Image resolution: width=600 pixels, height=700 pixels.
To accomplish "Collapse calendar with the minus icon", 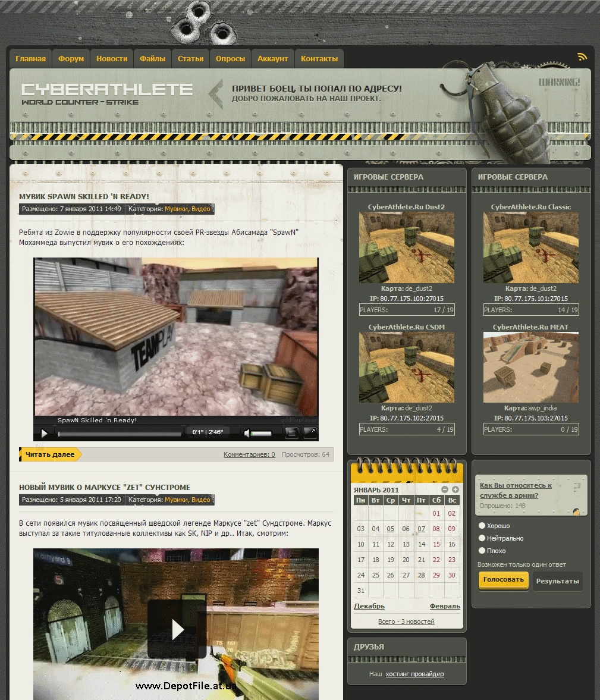I will 445,489.
